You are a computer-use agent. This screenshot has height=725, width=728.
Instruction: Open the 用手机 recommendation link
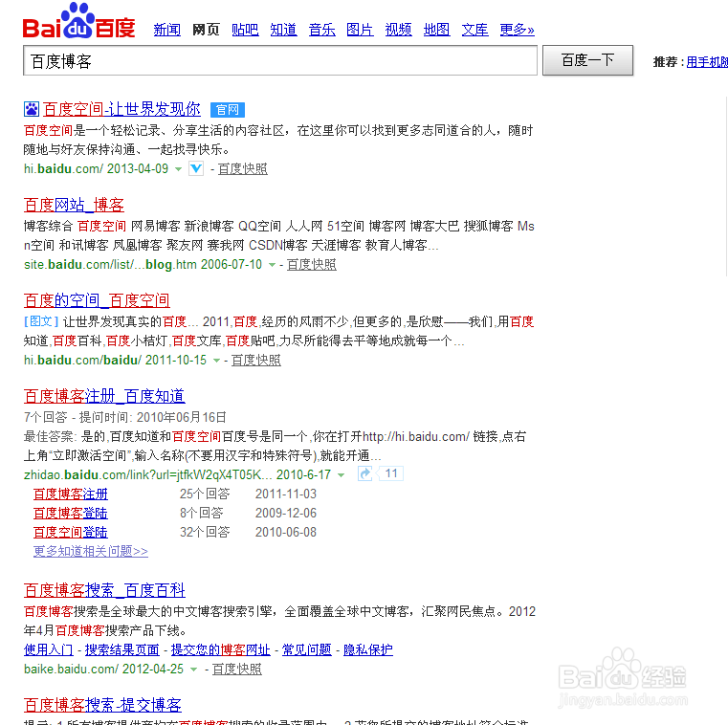point(707,62)
